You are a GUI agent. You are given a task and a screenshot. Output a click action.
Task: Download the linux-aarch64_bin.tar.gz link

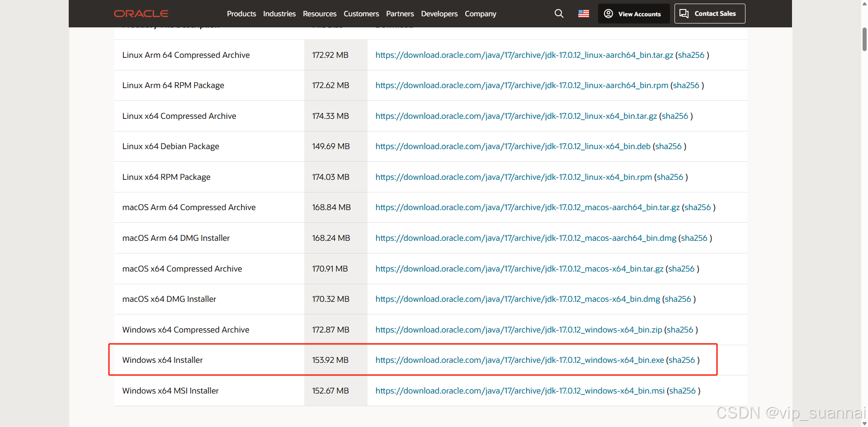click(524, 55)
